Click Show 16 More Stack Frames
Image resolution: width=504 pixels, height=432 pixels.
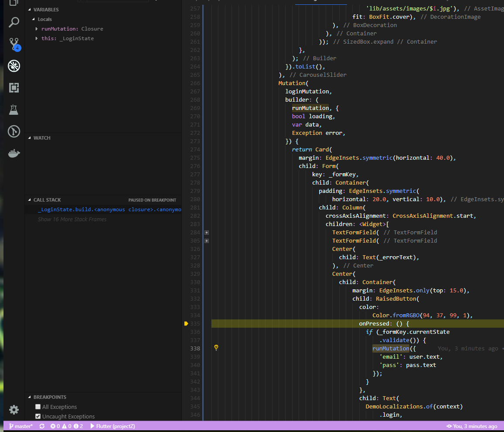coord(72,219)
